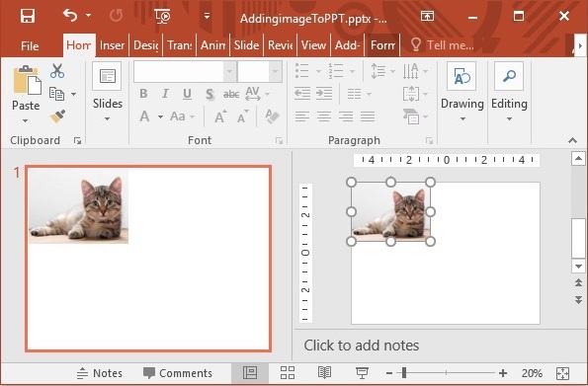The height and width of the screenshot is (386, 588).
Task: Open the Animations tab
Action: coord(213,45)
